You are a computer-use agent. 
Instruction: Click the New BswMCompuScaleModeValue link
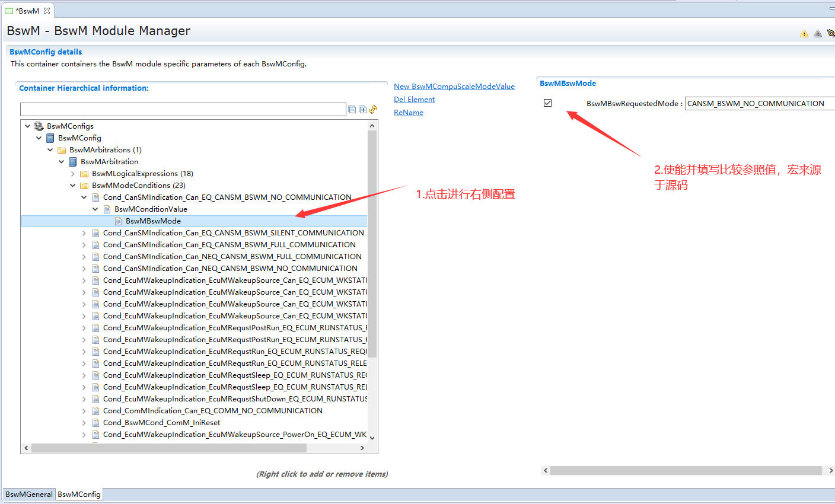tap(454, 87)
